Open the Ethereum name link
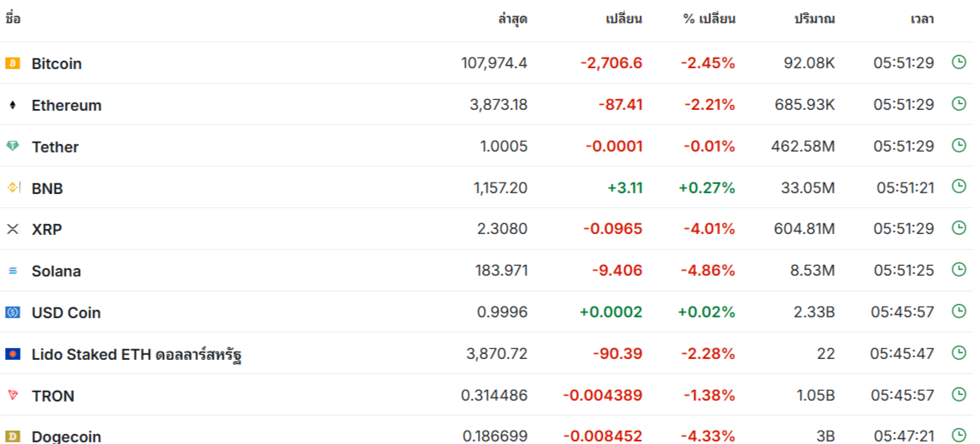This screenshot has height=444, width=980. (67, 105)
